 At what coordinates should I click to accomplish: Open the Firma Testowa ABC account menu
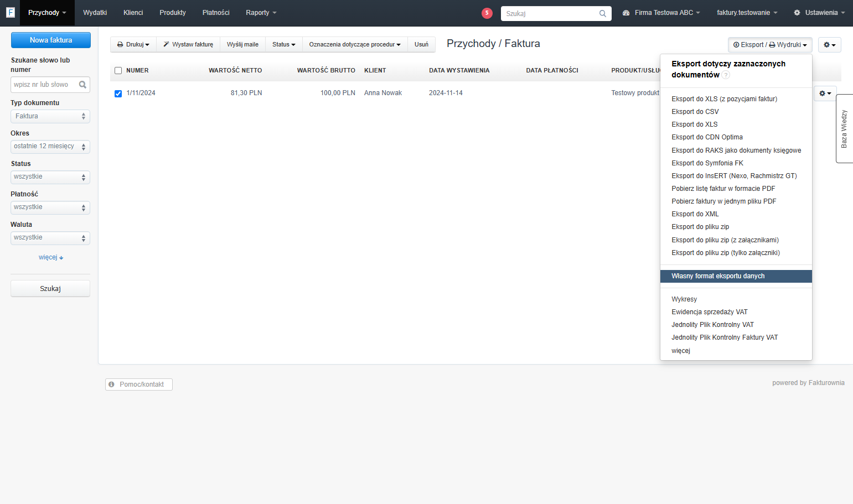[x=661, y=13]
